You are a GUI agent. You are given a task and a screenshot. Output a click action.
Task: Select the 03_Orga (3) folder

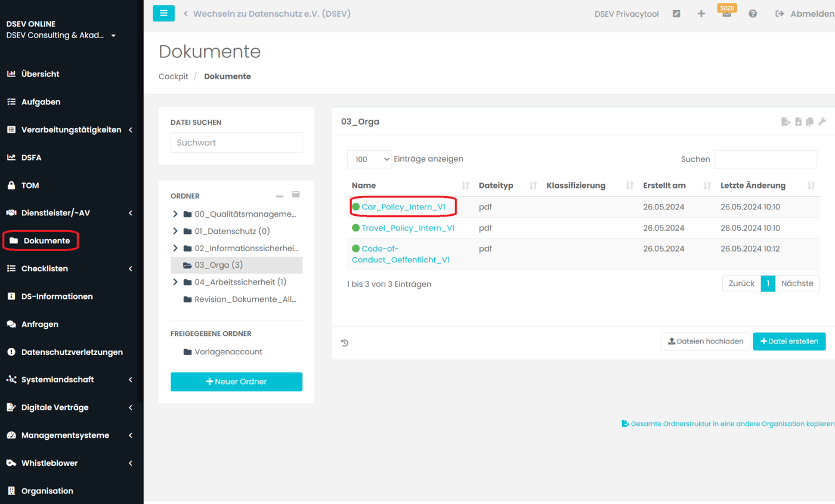pos(236,265)
